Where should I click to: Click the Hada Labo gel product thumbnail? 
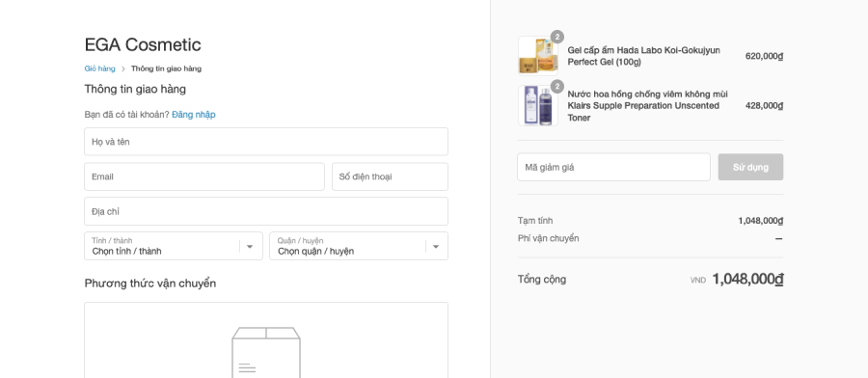(x=538, y=56)
